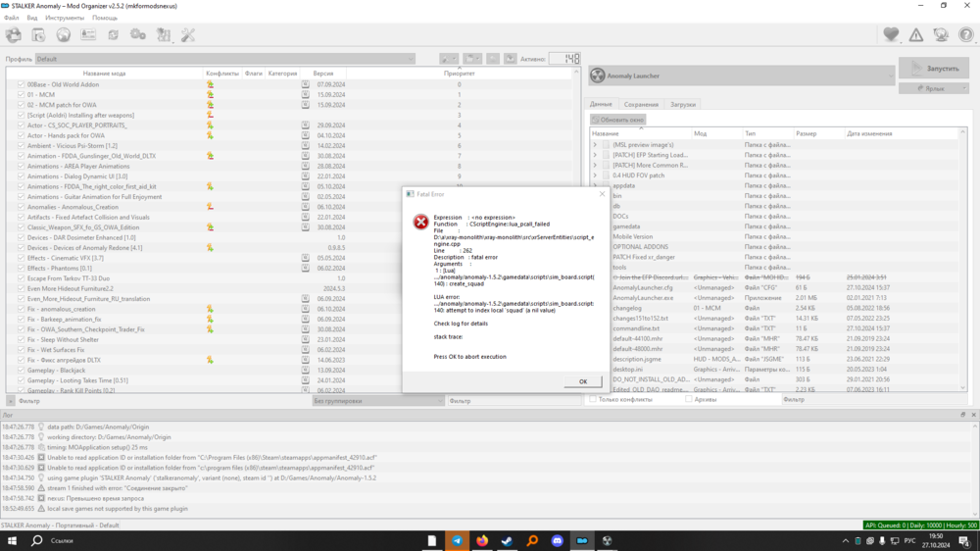
Task: Click the warning triangle notifications icon
Action: click(915, 35)
